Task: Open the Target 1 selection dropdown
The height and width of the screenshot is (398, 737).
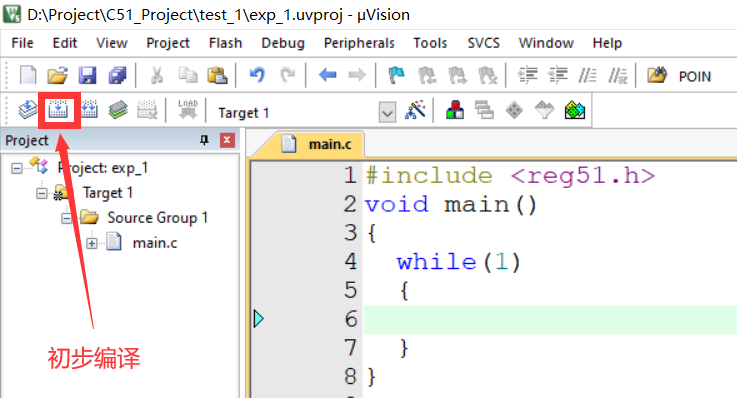Action: (387, 112)
